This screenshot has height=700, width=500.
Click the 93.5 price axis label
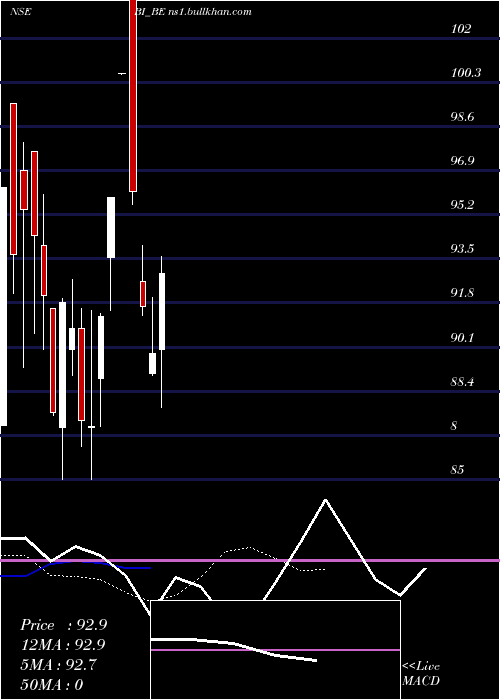click(462, 249)
